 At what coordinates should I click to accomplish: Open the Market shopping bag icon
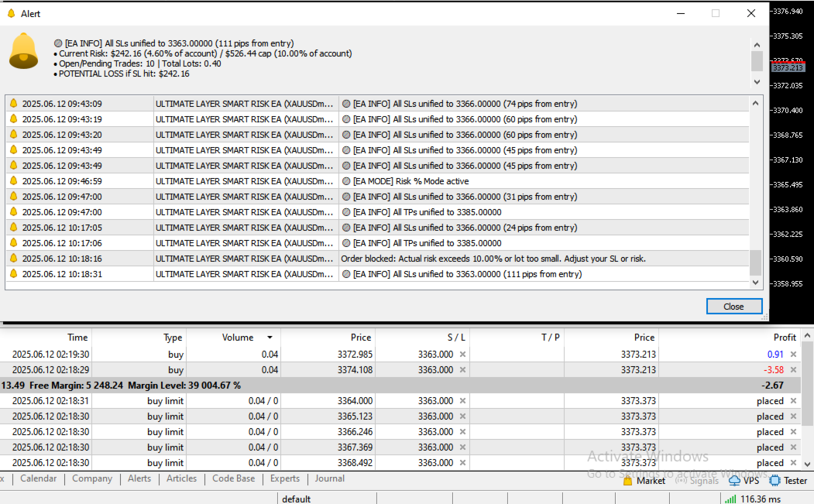pos(627,481)
